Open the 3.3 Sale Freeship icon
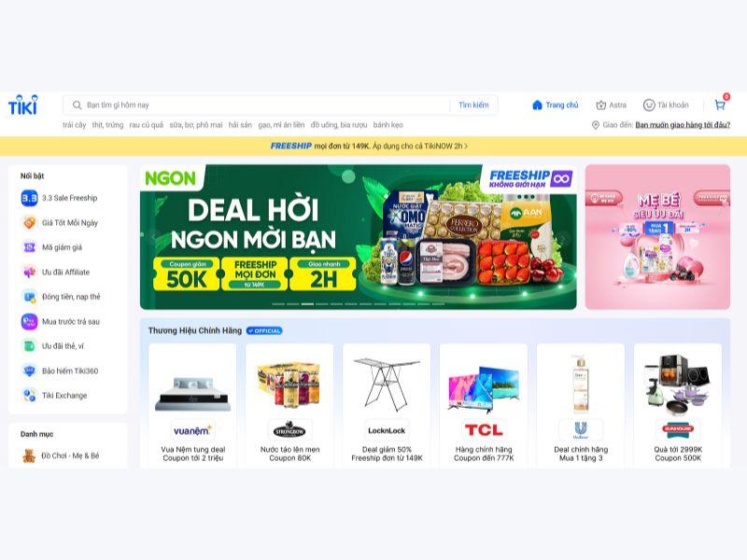Viewport: 747px width, 560px height. pos(29,198)
